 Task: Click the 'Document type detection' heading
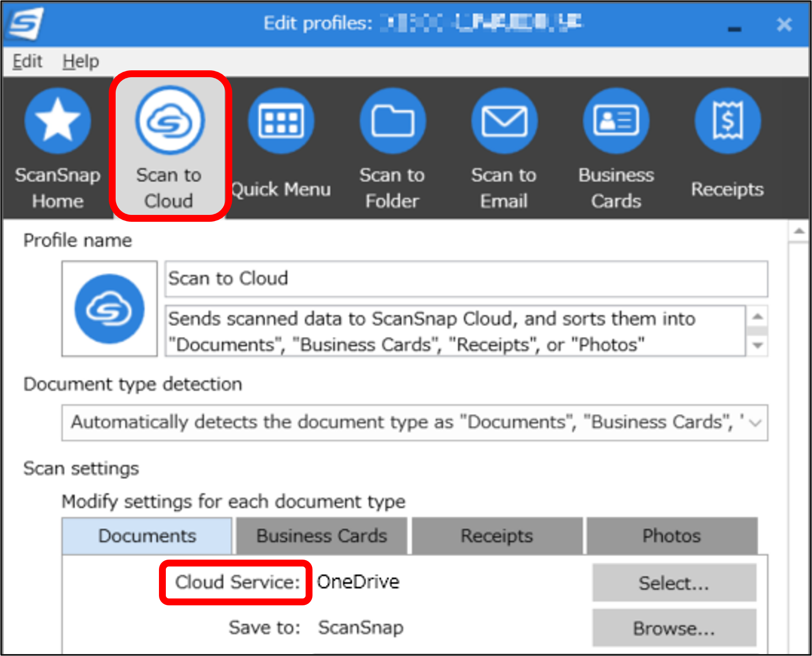133,384
